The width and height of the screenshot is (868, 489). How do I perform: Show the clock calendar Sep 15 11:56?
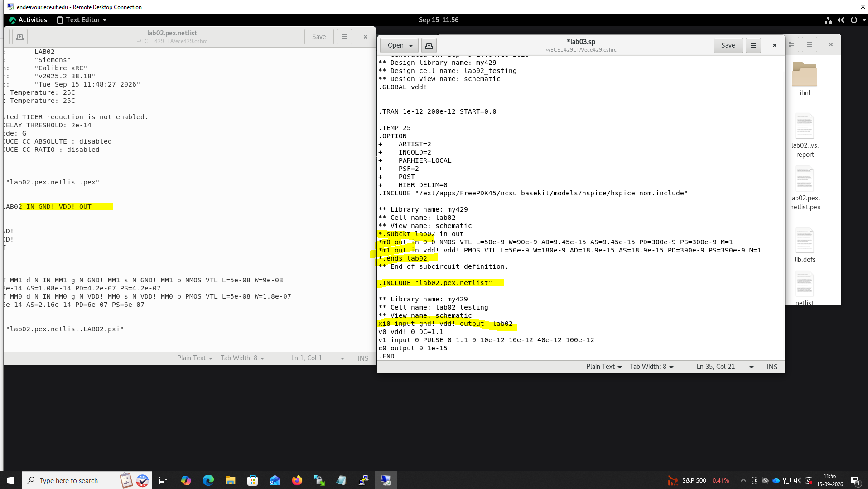point(438,20)
